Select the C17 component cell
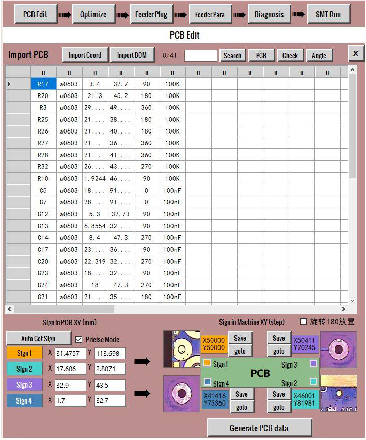Image resolution: width=366 pixels, height=440 pixels. [43, 249]
